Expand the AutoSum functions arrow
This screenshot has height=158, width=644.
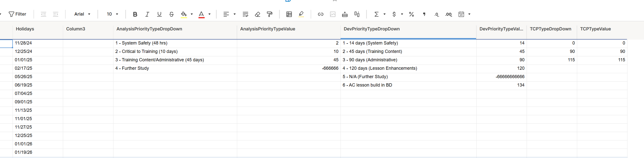[384, 14]
